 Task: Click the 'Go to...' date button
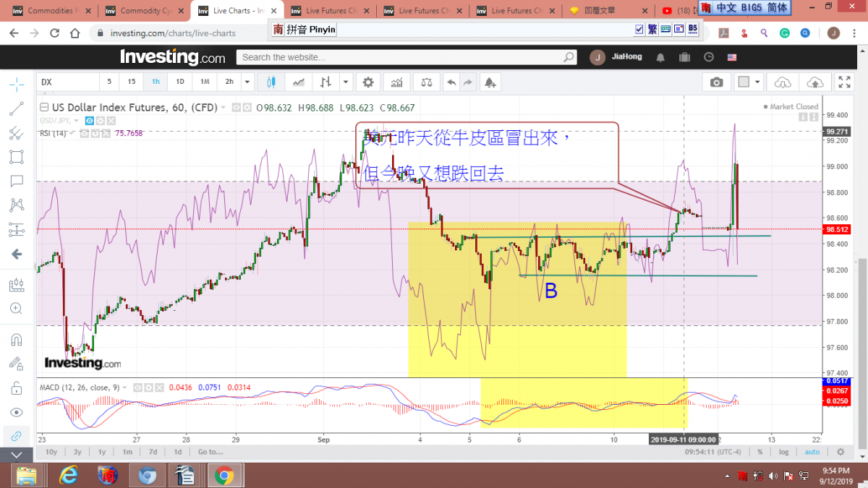(210, 452)
